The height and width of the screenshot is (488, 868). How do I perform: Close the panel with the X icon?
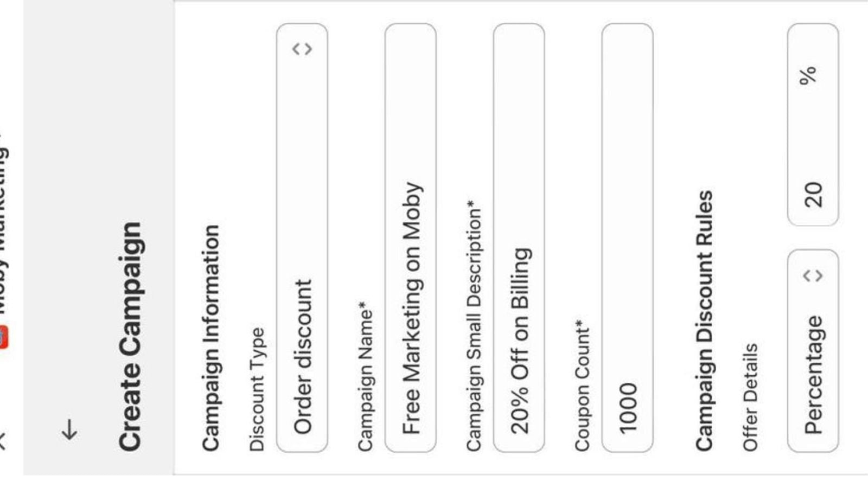3,440
